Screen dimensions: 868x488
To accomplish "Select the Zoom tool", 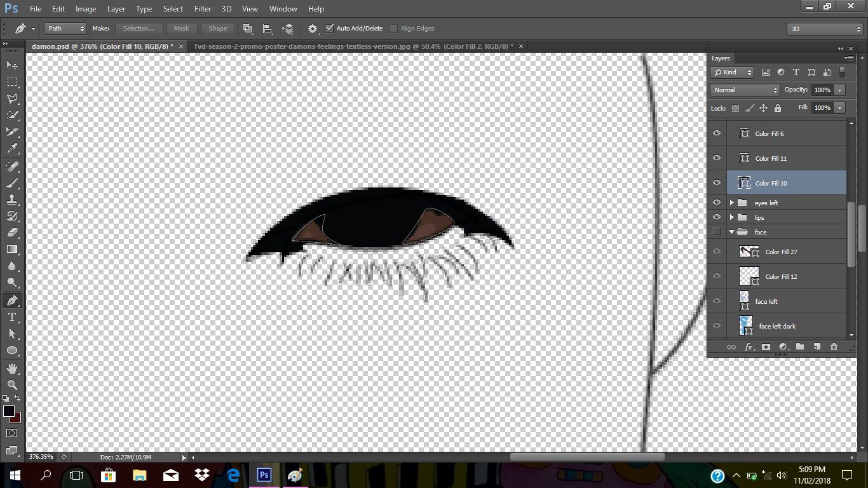I will point(12,385).
